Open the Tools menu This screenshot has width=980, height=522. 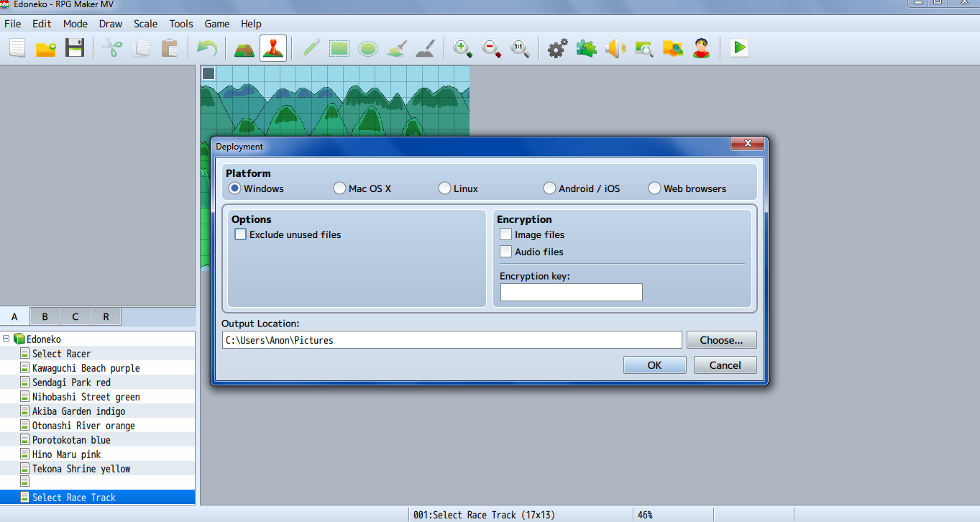pos(181,24)
